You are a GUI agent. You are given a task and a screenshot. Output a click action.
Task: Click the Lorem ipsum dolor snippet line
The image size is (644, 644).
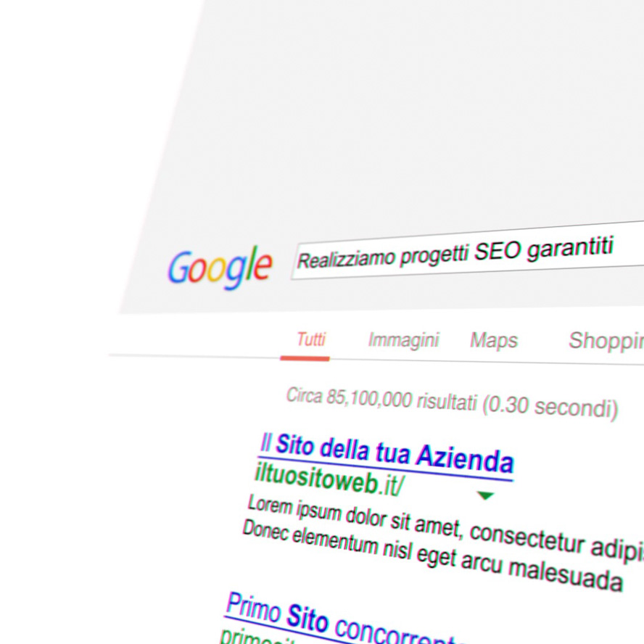point(445,524)
